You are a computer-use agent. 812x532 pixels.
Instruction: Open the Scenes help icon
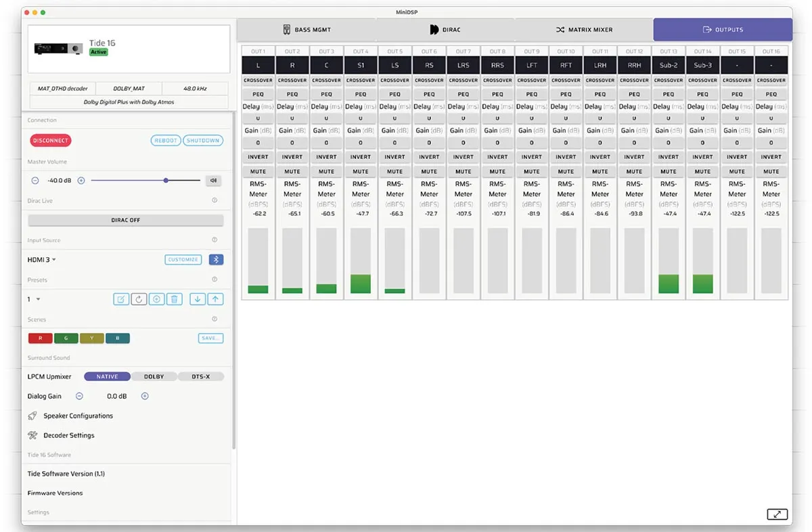(x=215, y=319)
